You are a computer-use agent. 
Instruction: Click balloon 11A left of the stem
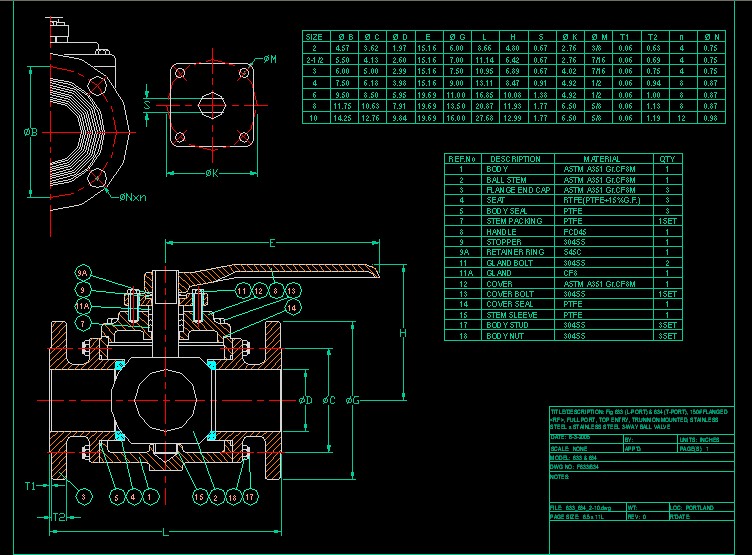pos(83,307)
